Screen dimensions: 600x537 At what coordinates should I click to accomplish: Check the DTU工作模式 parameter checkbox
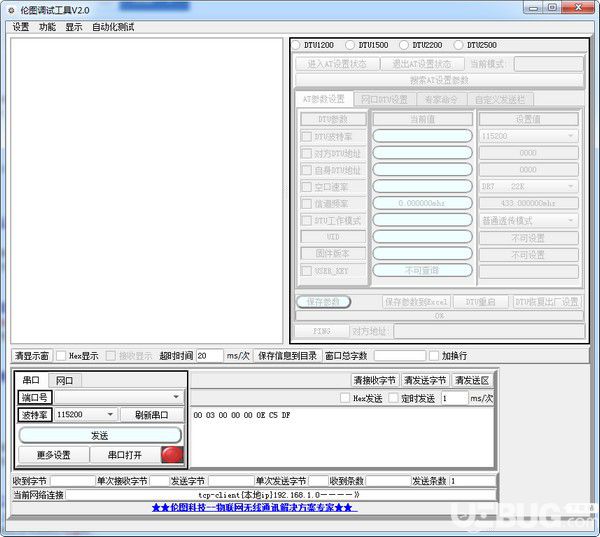[307, 220]
